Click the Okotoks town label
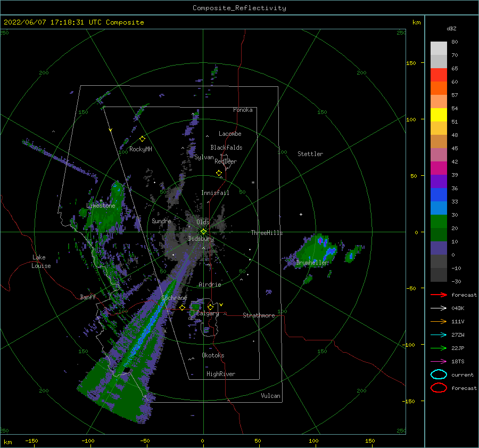 [213, 355]
